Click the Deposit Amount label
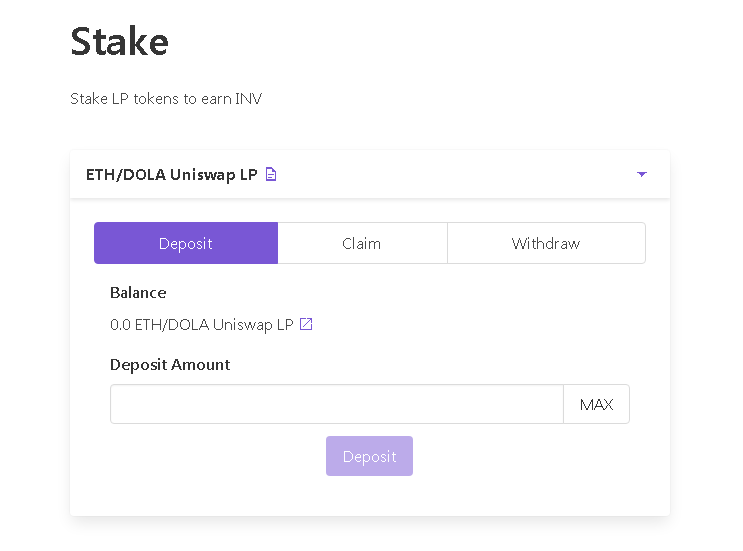The width and height of the screenshot is (743, 551). pyautogui.click(x=170, y=364)
